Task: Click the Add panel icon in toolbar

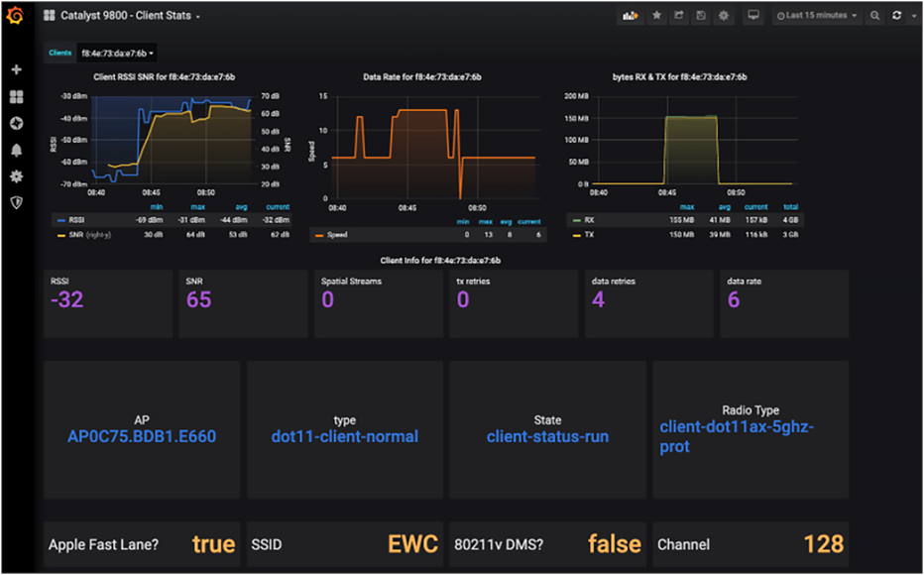Action: (630, 16)
